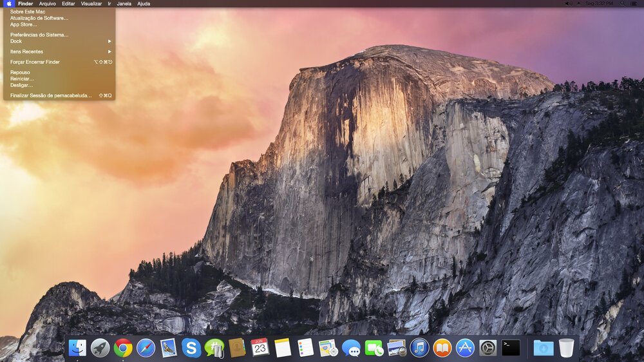Open Spotlight search magnifier icon
Image resolution: width=644 pixels, height=362 pixels.
point(622,4)
